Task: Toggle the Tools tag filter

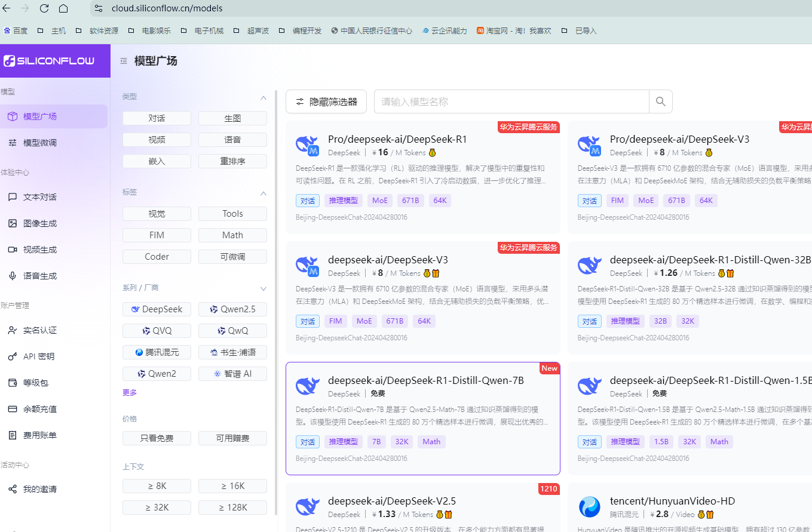Action: (x=232, y=214)
